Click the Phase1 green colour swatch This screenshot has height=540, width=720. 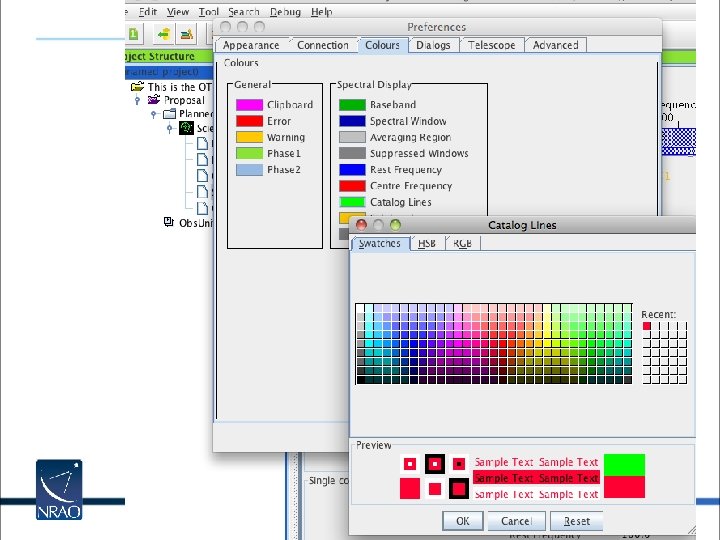(249, 153)
